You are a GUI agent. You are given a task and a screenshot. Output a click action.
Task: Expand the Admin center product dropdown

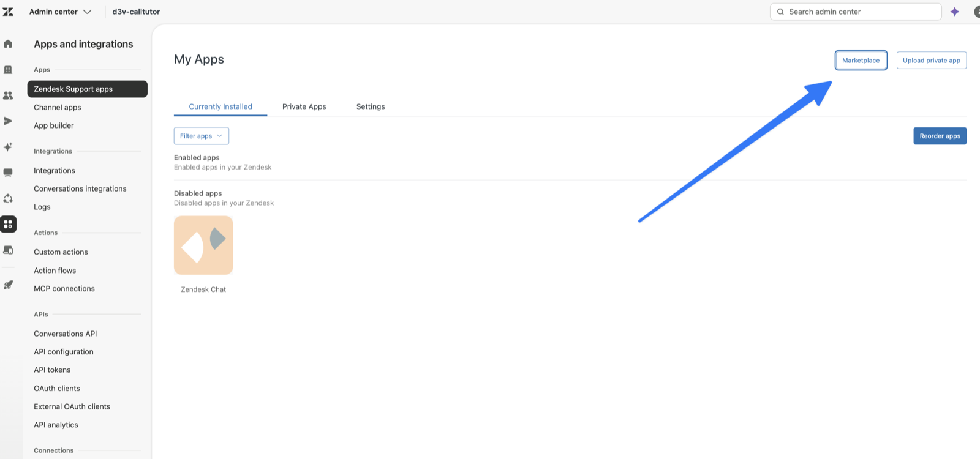tap(60, 12)
